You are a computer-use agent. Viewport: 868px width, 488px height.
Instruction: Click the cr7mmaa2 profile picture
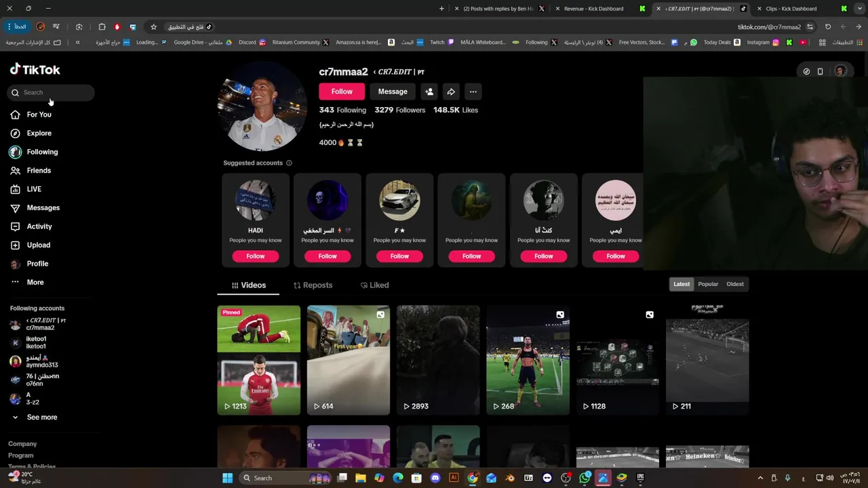coord(262,106)
